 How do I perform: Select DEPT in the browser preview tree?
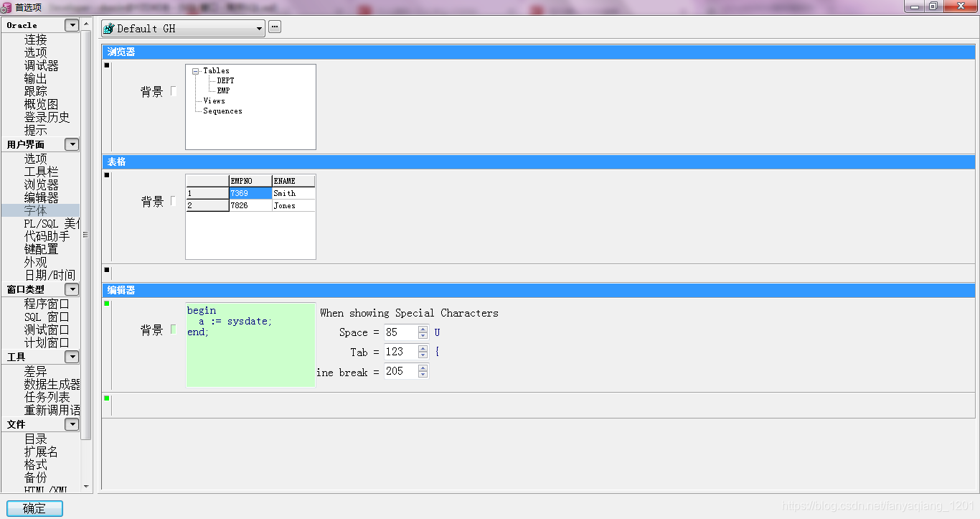coord(225,80)
